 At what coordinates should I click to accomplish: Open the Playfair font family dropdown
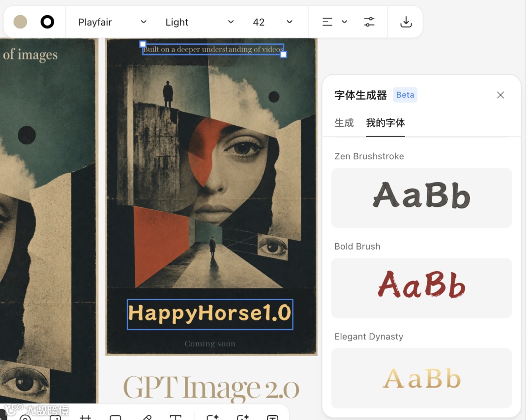pos(113,22)
